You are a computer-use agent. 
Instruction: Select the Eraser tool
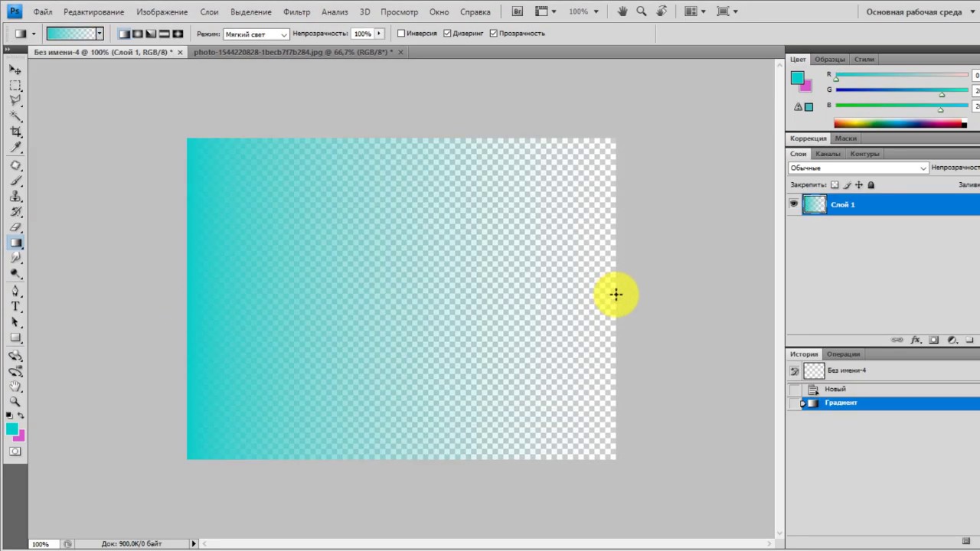click(15, 227)
